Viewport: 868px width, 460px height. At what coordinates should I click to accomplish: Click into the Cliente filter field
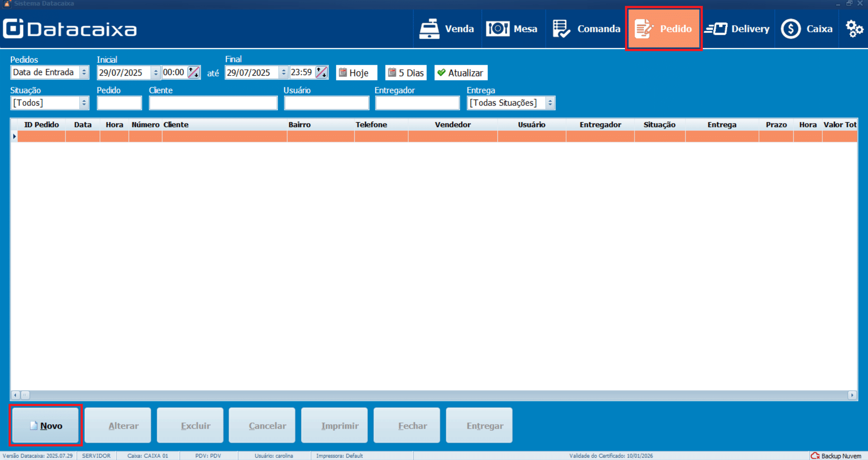213,103
